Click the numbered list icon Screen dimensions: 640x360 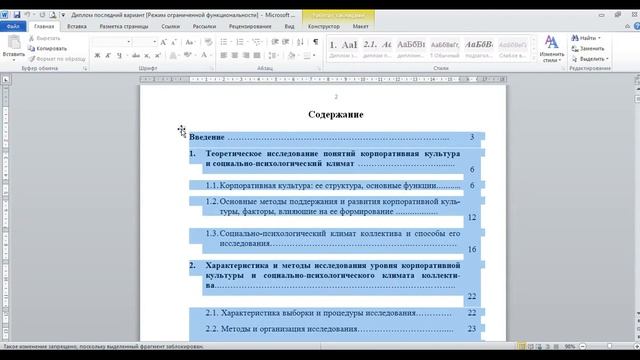pos(240,42)
